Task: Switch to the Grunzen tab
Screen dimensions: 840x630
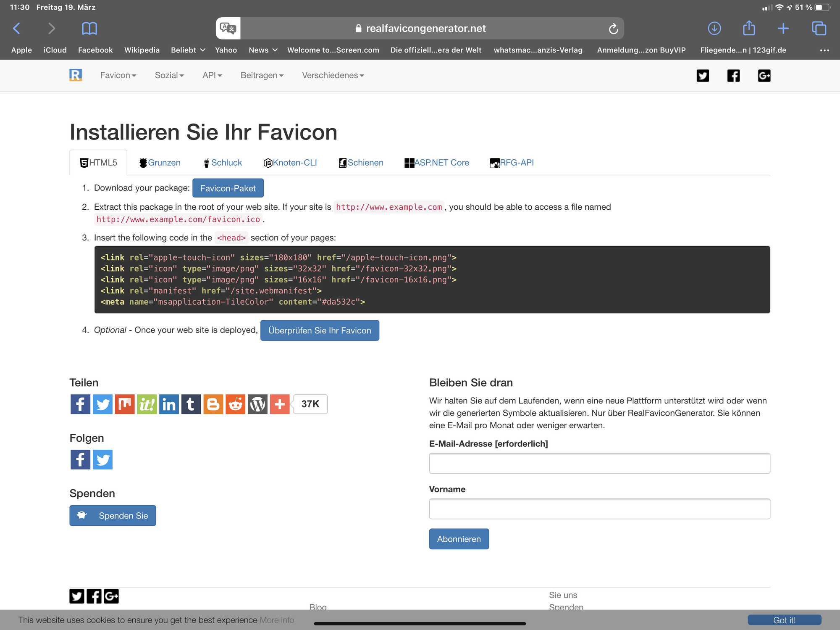Action: [x=160, y=163]
